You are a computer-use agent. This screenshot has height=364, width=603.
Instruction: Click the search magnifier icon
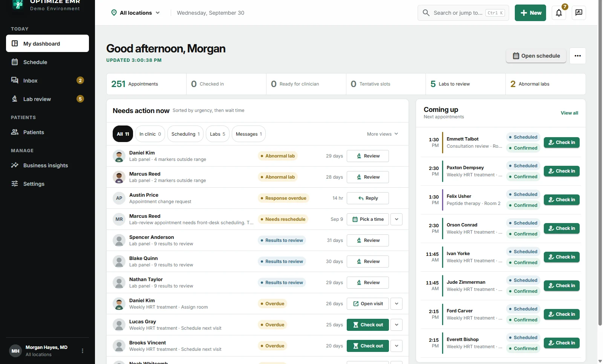coord(426,13)
